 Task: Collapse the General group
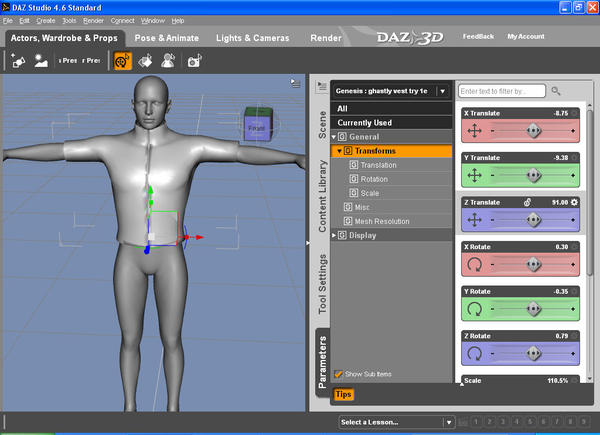[334, 137]
